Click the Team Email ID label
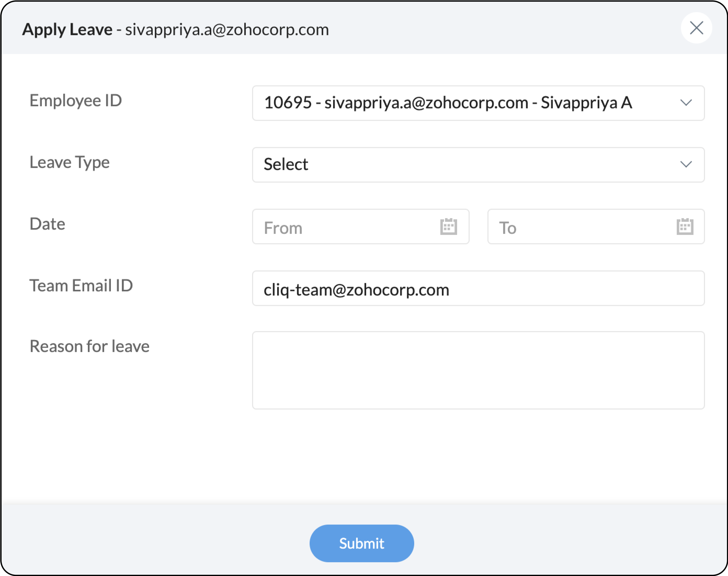 [81, 286]
